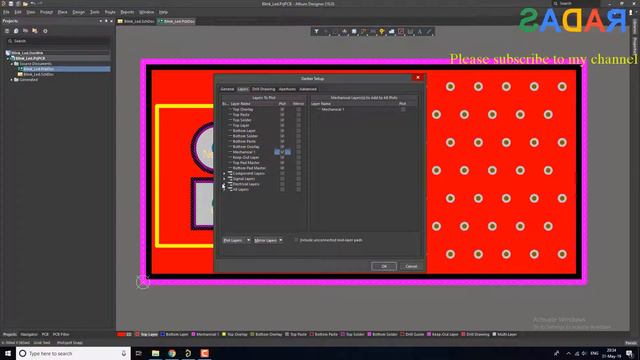This screenshot has height=360, width=640.
Task: Toggle Mirror checkbox for Top Layer
Action: pos(298,125)
